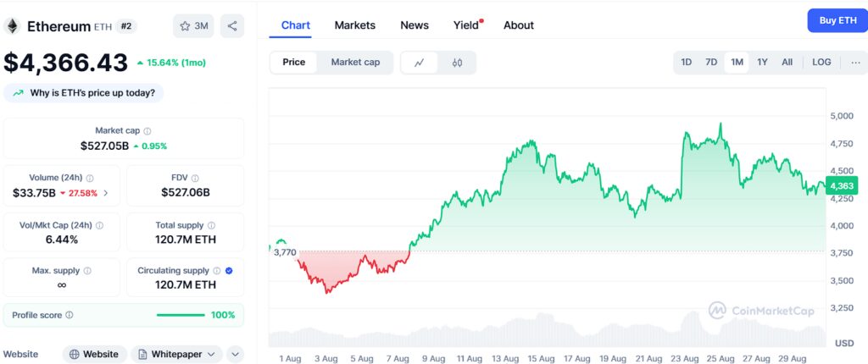Viewport: 868px width, 364px height.
Task: Open the chart more options menu
Action: coord(855,62)
